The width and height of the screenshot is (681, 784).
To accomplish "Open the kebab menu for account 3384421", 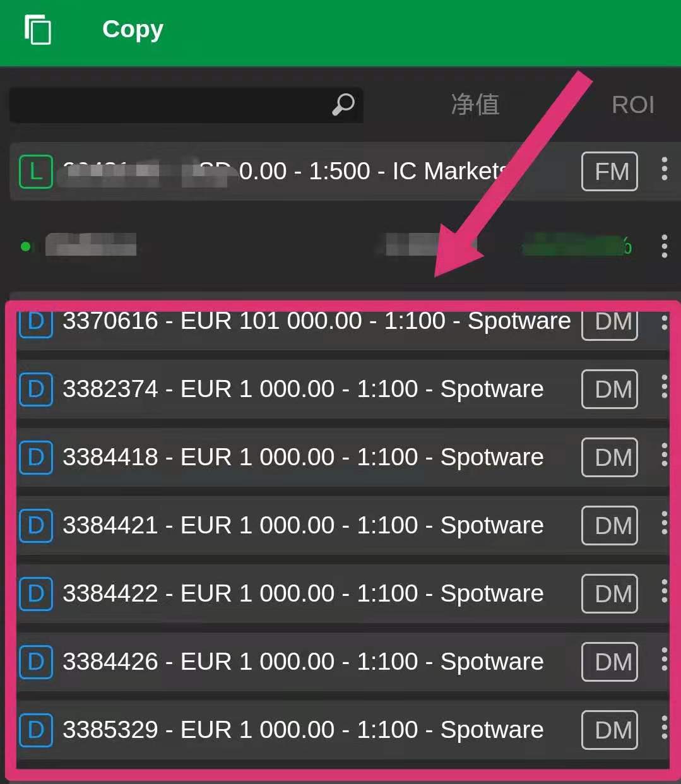I will click(x=664, y=523).
